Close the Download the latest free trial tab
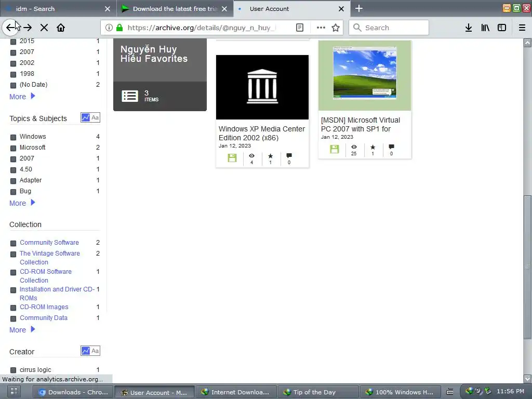 (224, 9)
